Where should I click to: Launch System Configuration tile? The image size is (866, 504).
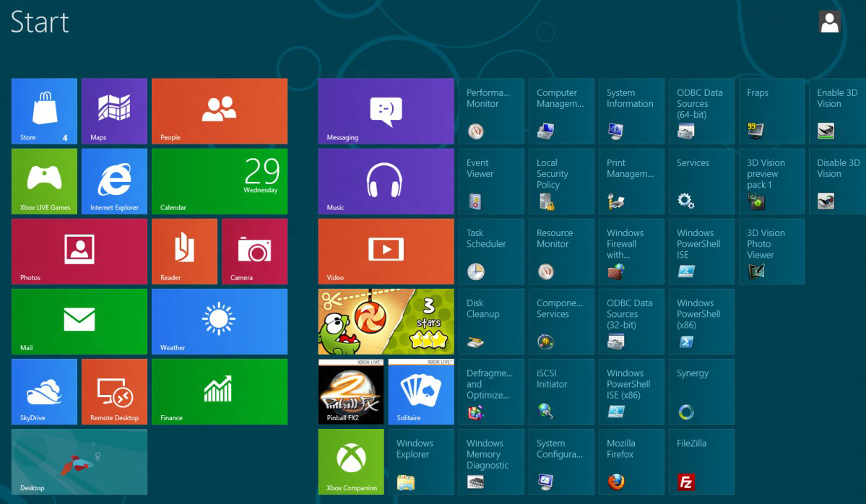coord(561,461)
